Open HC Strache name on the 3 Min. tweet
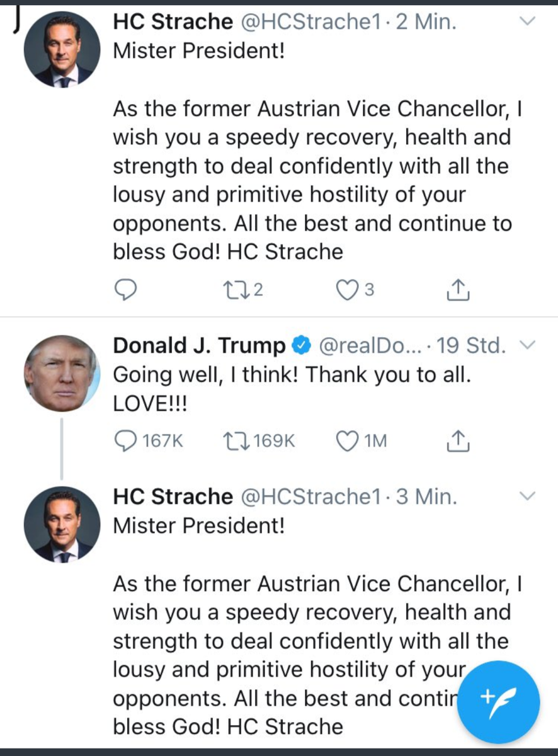Image resolution: width=558 pixels, height=756 pixels. [173, 496]
